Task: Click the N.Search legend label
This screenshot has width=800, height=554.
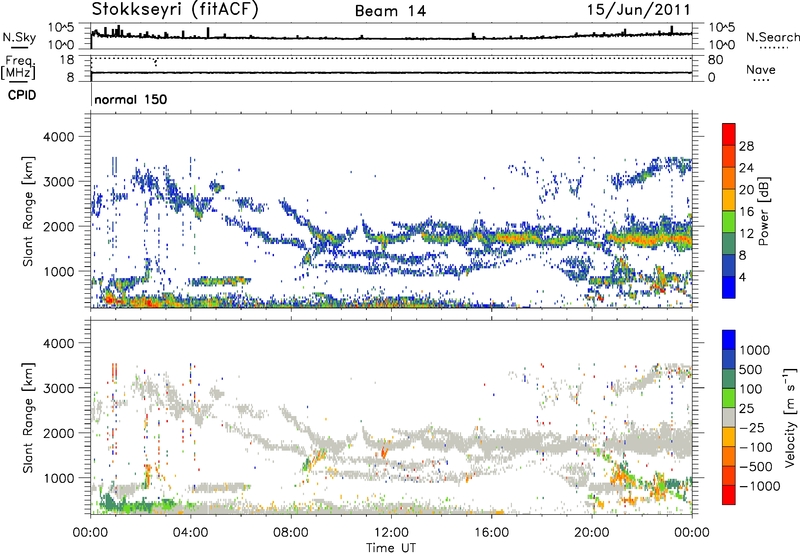Action: pyautogui.click(x=772, y=37)
